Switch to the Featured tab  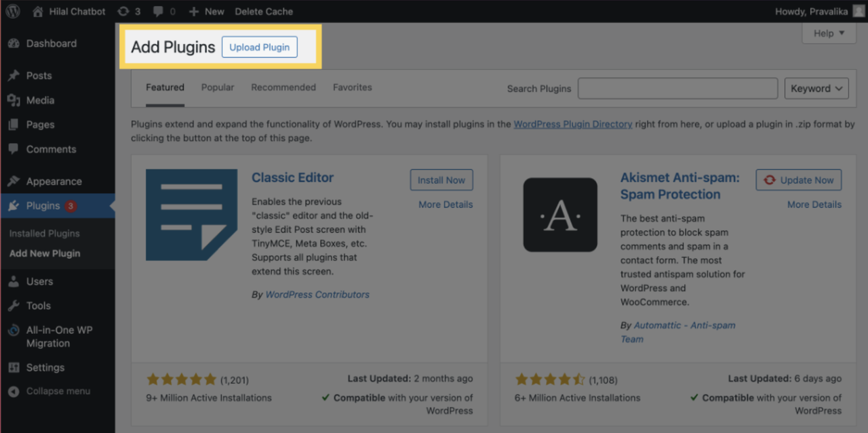(165, 87)
